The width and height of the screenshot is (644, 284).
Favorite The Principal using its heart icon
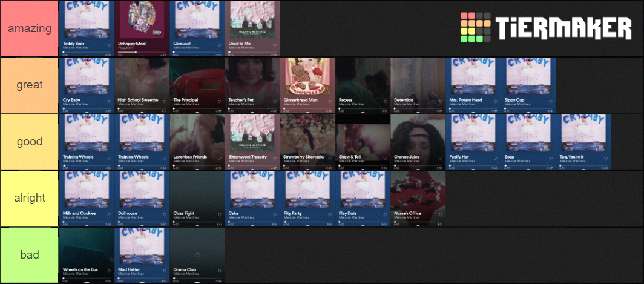[x=219, y=102]
